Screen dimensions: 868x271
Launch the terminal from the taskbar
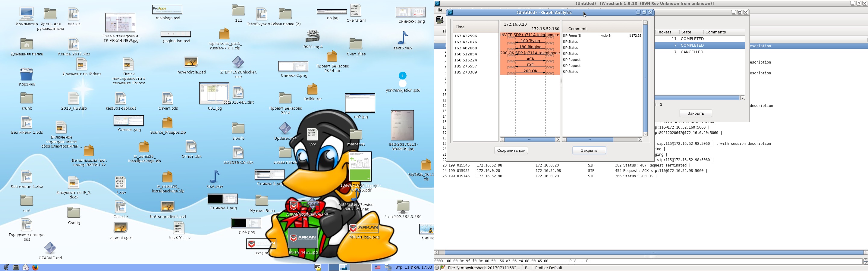(x=16, y=267)
